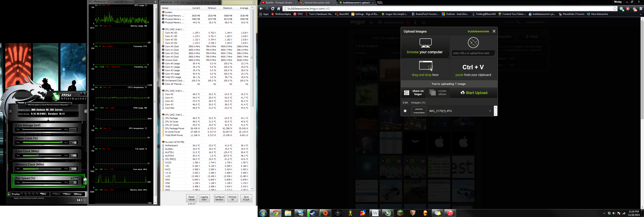Open iTunes from the taskbar
This screenshot has width=644, height=217.
tap(450, 213)
